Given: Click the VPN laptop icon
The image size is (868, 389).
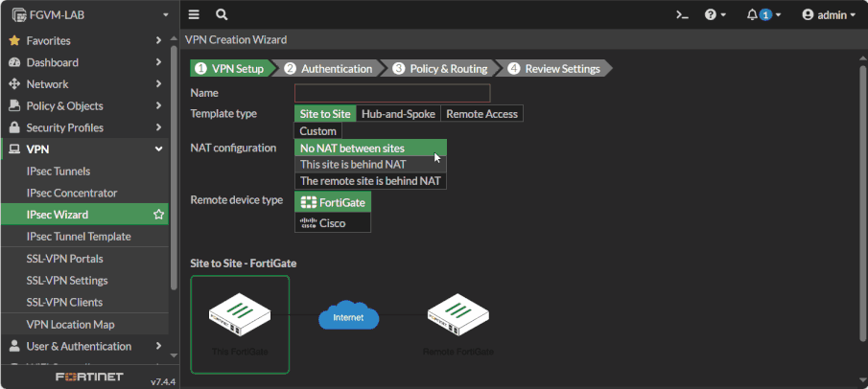Looking at the screenshot, I should 14,149.
